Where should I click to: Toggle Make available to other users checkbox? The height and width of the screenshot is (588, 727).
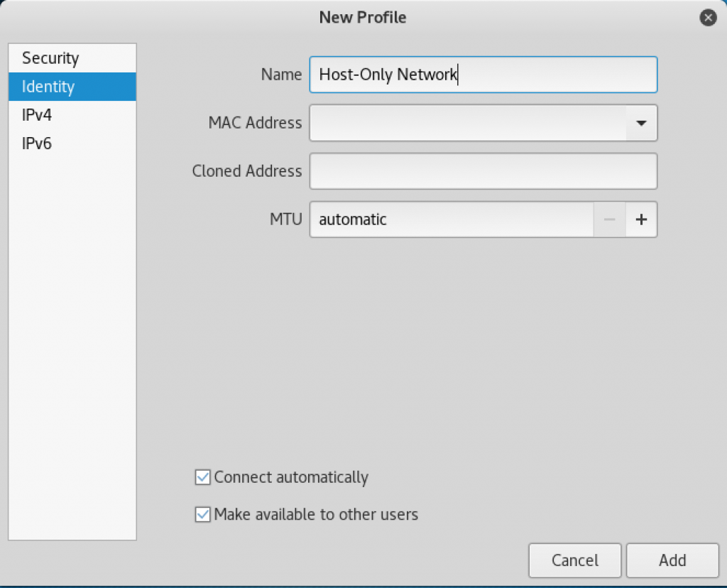pyautogui.click(x=202, y=514)
